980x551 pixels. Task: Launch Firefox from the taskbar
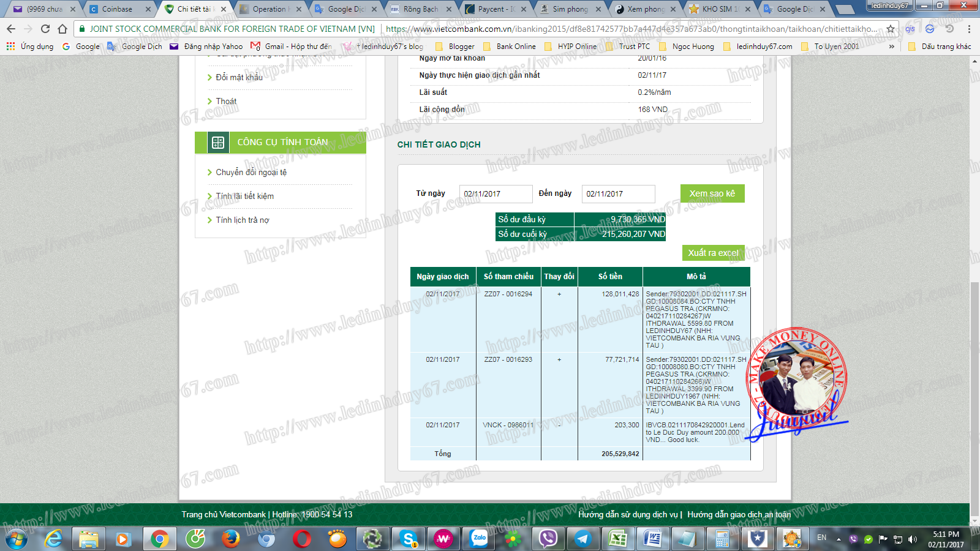(231, 539)
